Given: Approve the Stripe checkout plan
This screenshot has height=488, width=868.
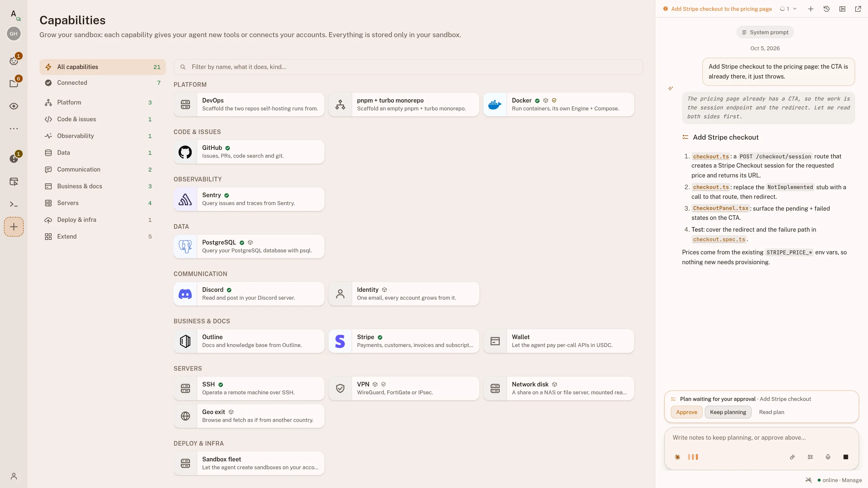Looking at the screenshot, I should pyautogui.click(x=687, y=412).
